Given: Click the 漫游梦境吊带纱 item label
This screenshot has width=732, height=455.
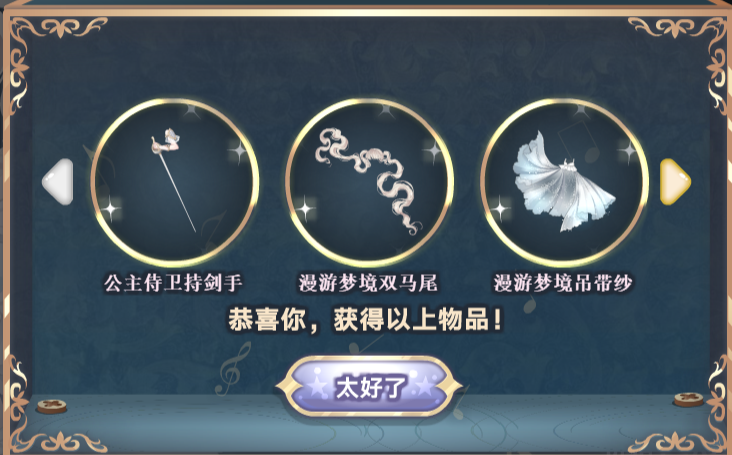Looking at the screenshot, I should pos(563,283).
